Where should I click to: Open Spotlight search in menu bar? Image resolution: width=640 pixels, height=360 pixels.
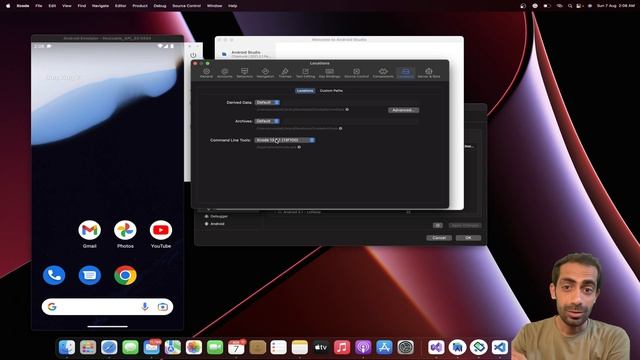pyautogui.click(x=570, y=6)
